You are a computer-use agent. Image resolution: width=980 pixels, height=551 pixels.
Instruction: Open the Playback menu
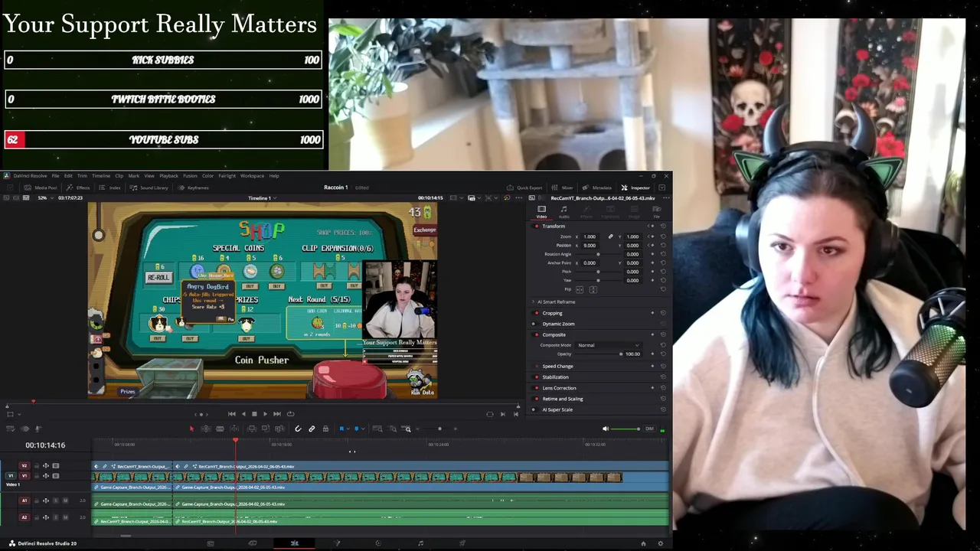coord(168,176)
